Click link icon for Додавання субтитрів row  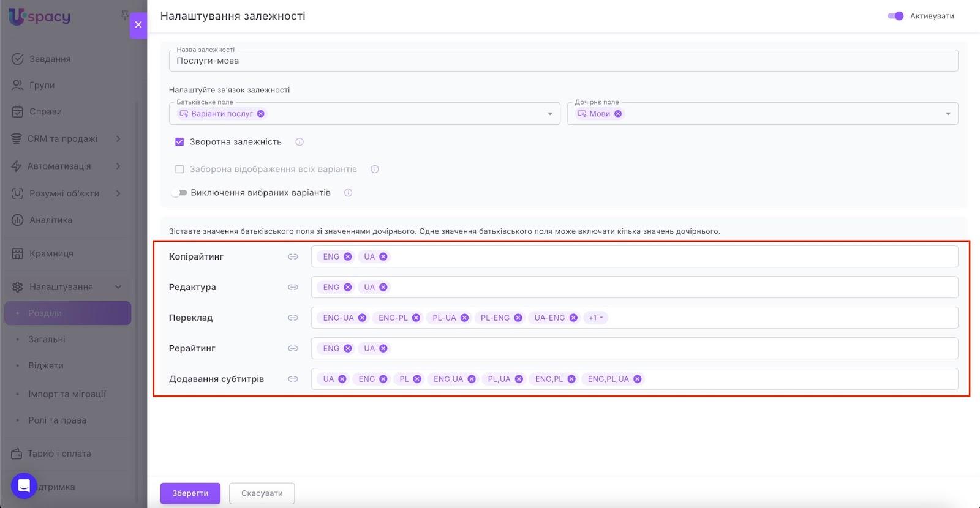click(293, 379)
